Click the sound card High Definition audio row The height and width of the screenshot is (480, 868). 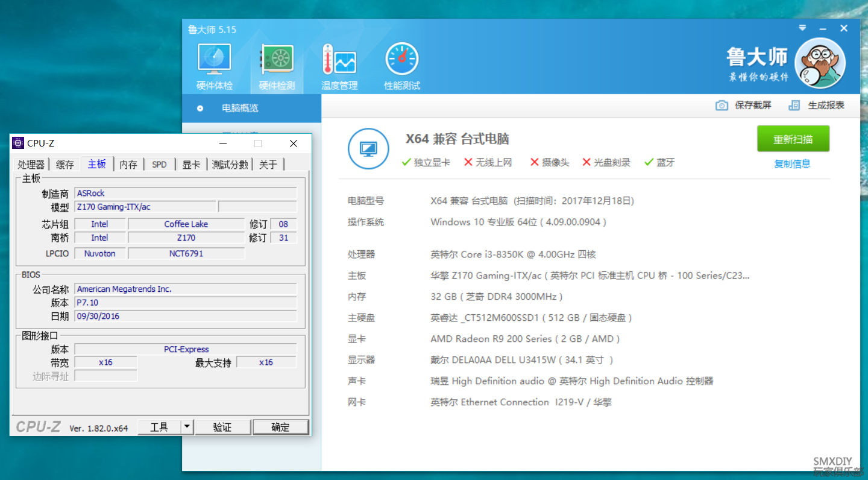pyautogui.click(x=571, y=381)
